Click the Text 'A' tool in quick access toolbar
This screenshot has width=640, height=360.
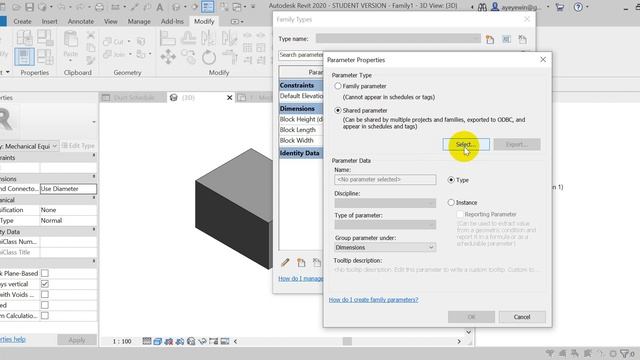point(160,7)
